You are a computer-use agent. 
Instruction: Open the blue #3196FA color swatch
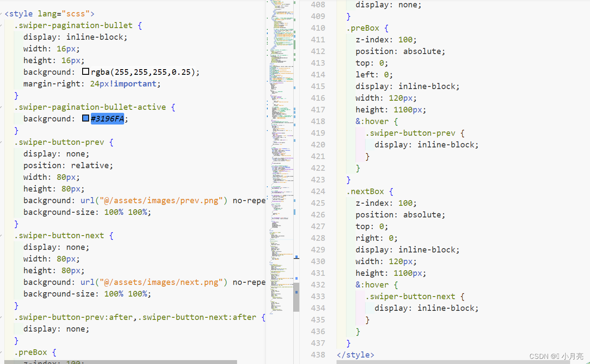[86, 118]
